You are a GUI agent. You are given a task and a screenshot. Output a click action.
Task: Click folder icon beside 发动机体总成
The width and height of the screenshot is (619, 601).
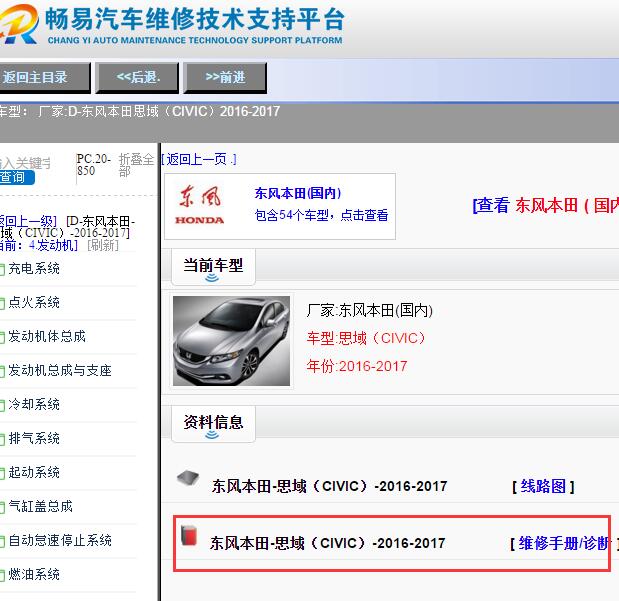point(2,338)
